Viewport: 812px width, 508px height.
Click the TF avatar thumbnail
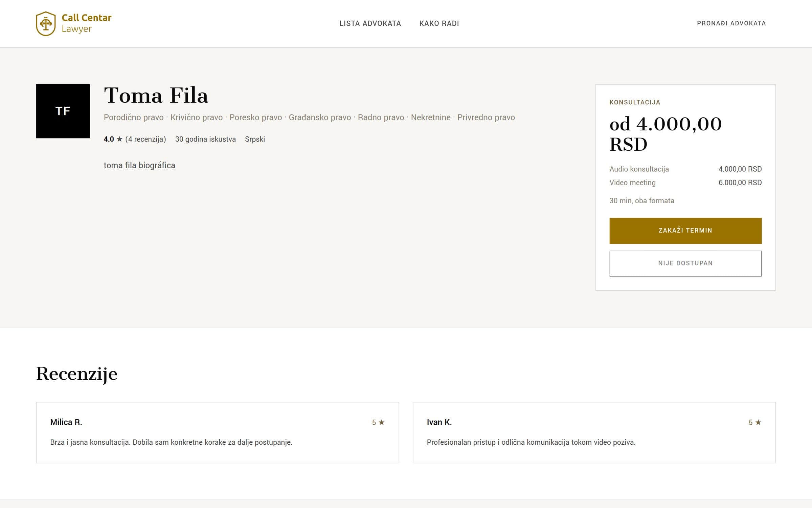click(x=63, y=111)
